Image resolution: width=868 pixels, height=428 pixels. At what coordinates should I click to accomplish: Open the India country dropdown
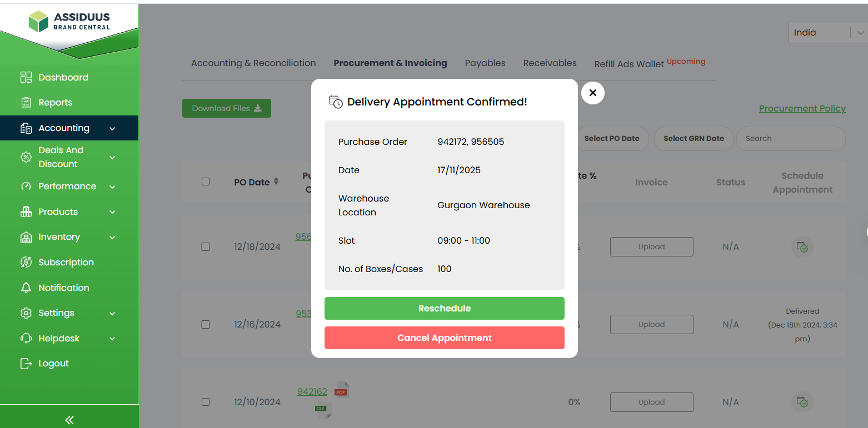click(827, 33)
